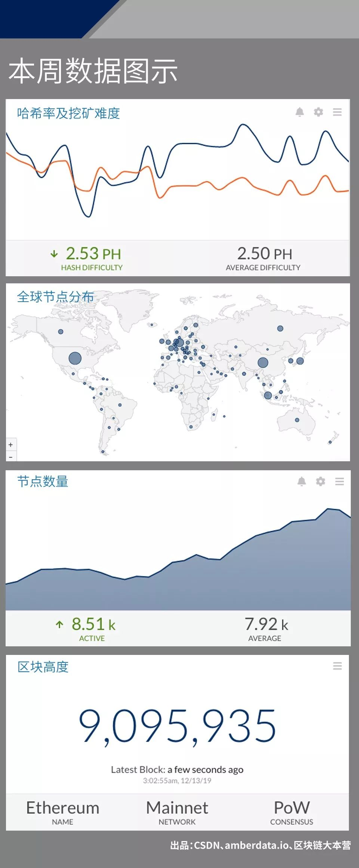359x868 pixels.
Task: Click the 节点数量 panel title
Action: (43, 481)
